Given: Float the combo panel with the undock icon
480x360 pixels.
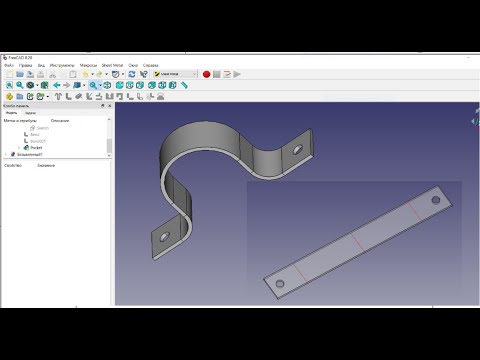Looking at the screenshot, I should click(x=103, y=106).
